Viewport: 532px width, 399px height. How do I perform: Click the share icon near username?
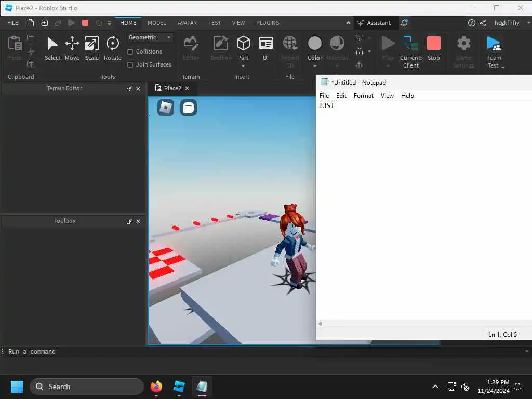click(x=483, y=23)
